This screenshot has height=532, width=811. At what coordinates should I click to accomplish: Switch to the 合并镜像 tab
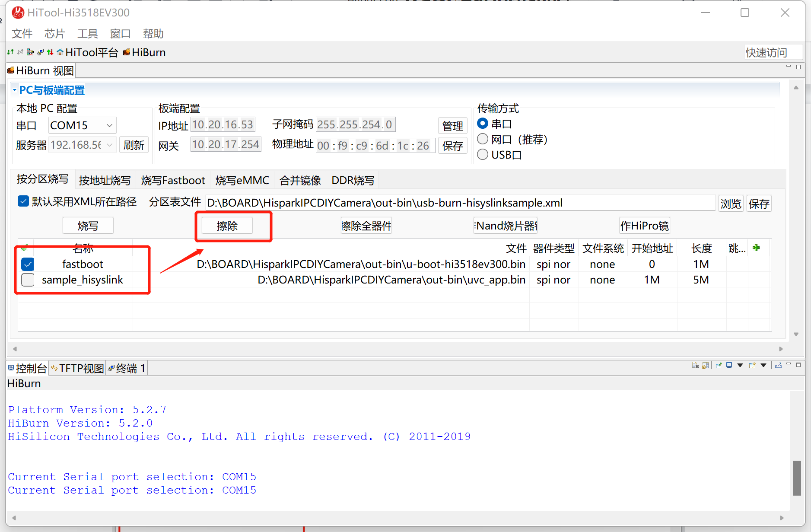click(300, 180)
